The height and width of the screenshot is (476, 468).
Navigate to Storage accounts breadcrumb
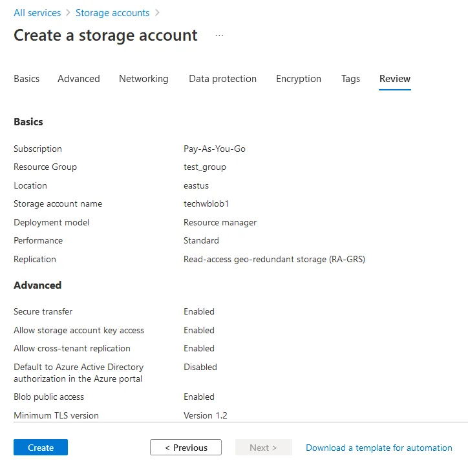point(112,13)
